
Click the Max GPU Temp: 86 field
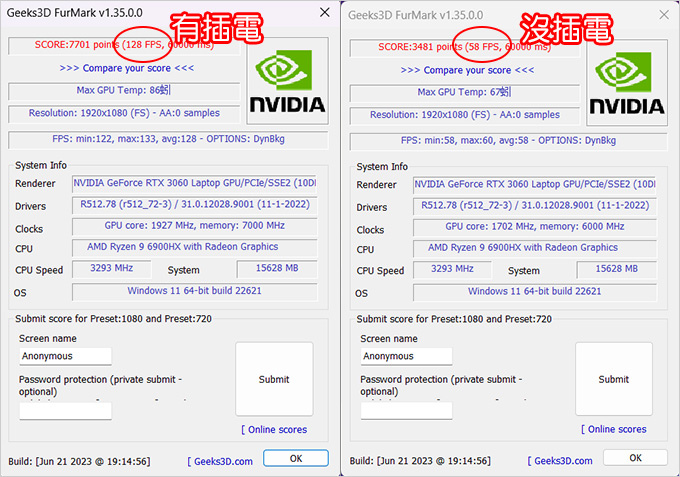[124, 91]
